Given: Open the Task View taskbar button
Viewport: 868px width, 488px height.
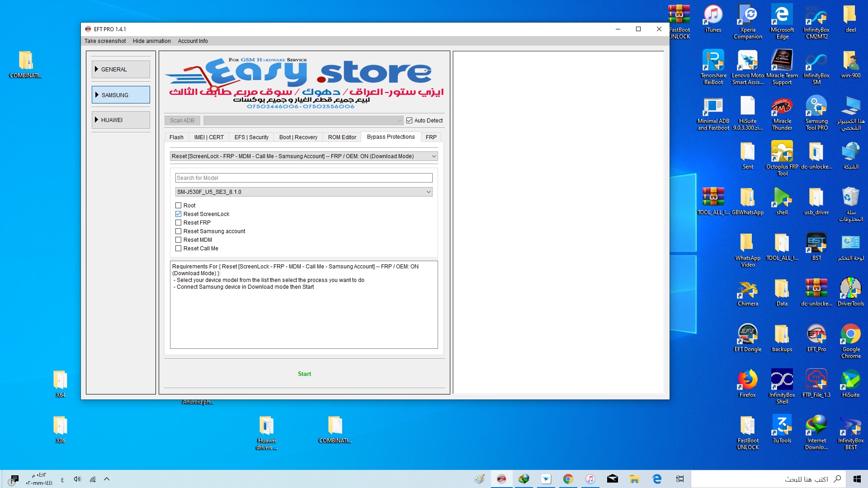Looking at the screenshot, I should pyautogui.click(x=679, y=479).
